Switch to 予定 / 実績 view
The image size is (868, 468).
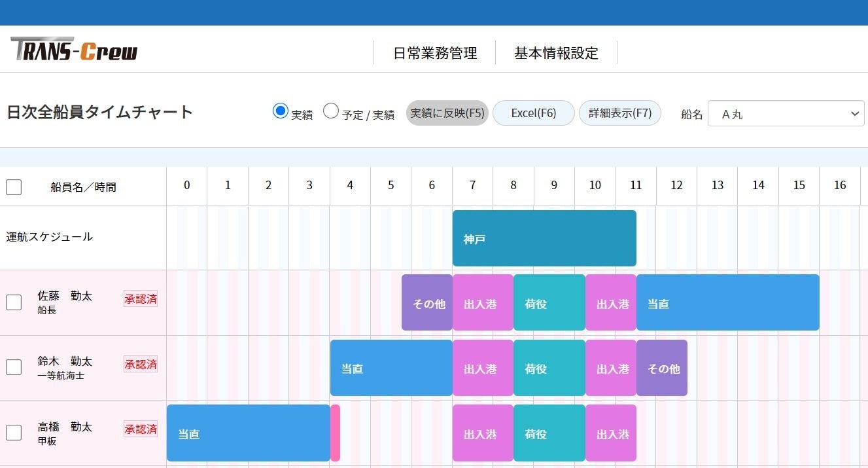point(331,111)
